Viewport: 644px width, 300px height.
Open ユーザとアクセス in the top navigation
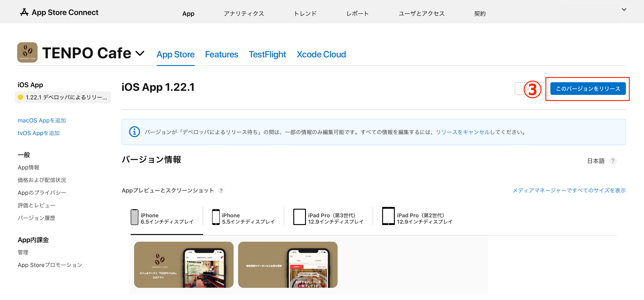[421, 14]
